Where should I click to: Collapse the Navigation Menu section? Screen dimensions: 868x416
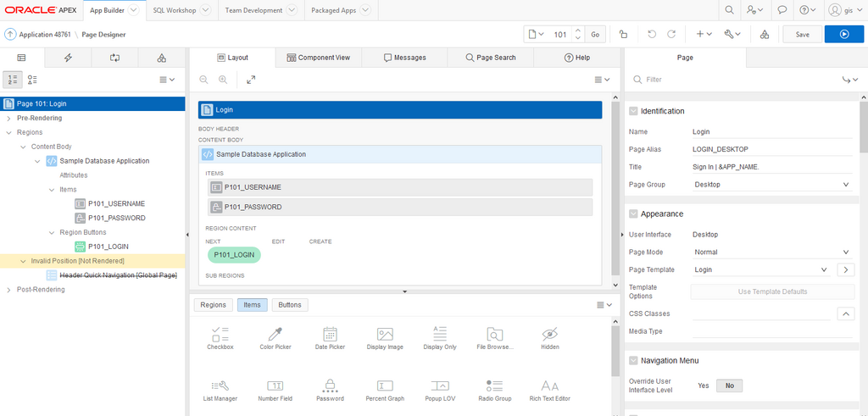633,361
